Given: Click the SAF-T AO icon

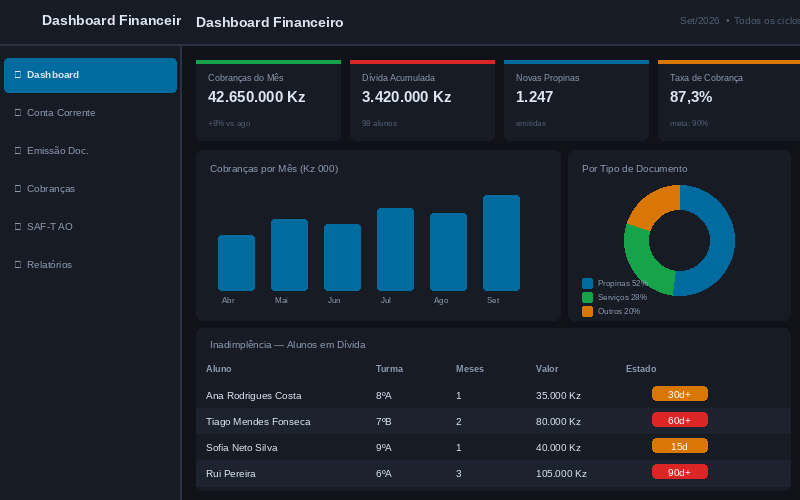Looking at the screenshot, I should click(x=18, y=226).
